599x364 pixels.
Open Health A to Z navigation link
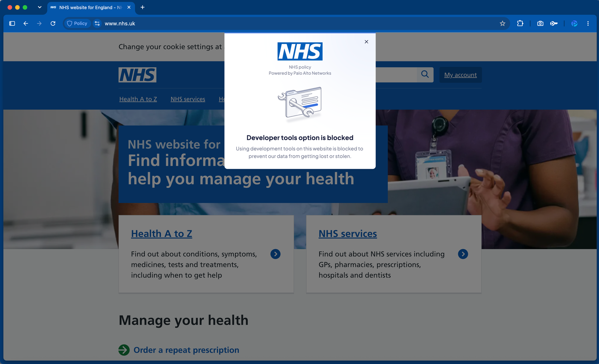(x=138, y=99)
